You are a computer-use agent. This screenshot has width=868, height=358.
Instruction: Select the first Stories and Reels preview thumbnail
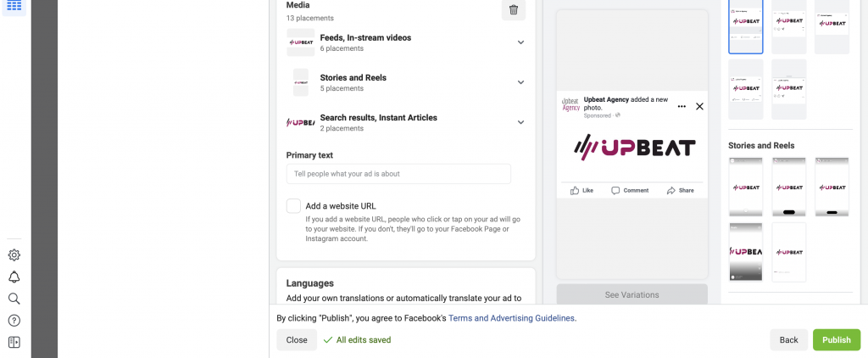pos(746,187)
